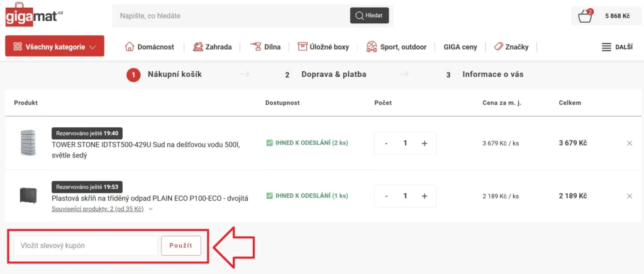
Task: Expand Související produkty: 2 (od 35 Kč)
Action: [103, 209]
